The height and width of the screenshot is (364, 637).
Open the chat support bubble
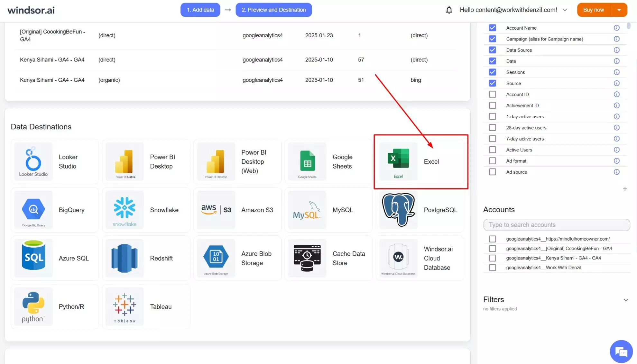pyautogui.click(x=621, y=351)
